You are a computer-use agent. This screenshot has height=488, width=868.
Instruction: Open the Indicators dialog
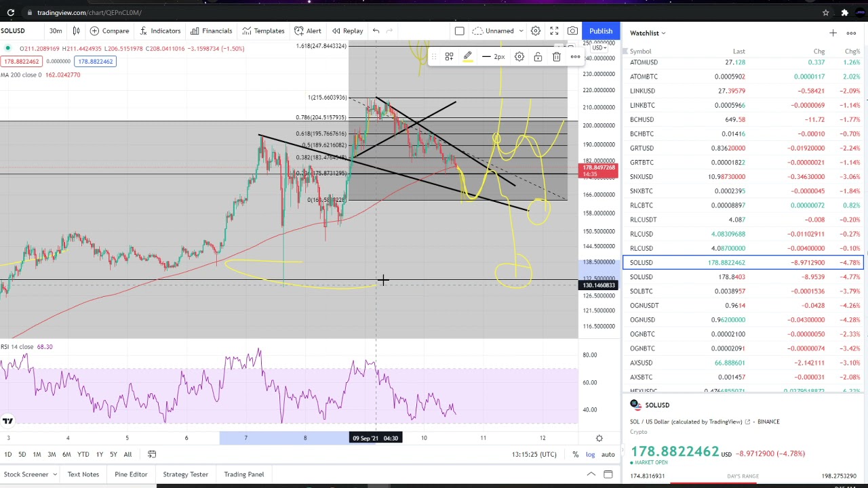[x=159, y=30]
